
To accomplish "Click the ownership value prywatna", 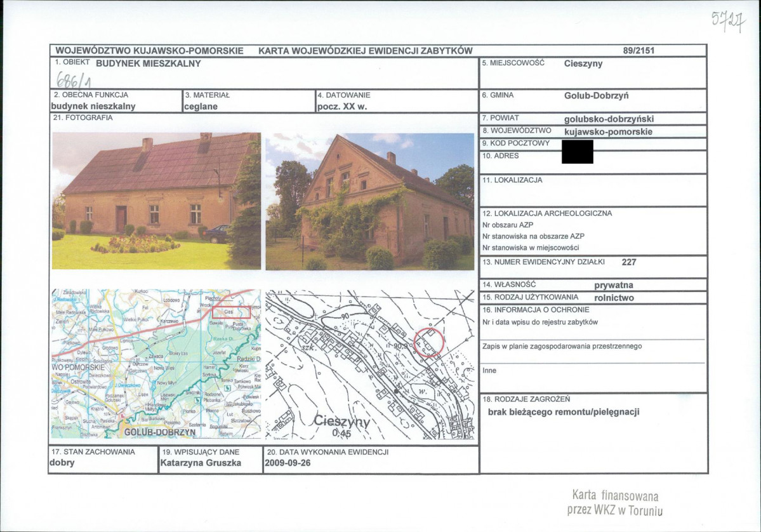I will (614, 286).
